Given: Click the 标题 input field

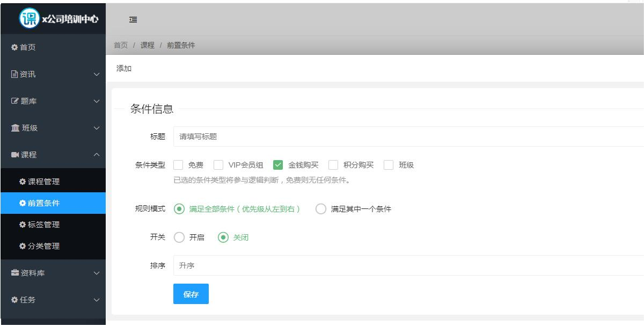Looking at the screenshot, I should coord(408,136).
